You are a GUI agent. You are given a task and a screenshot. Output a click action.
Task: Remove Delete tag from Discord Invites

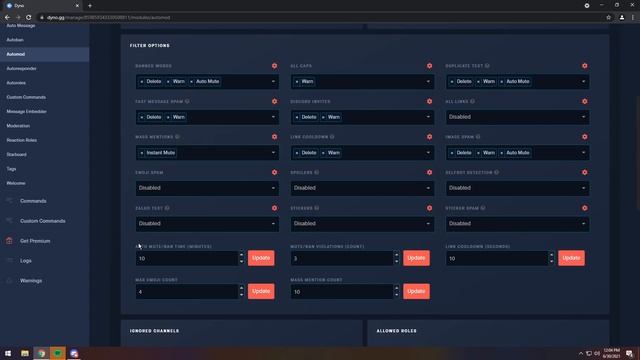pos(297,117)
